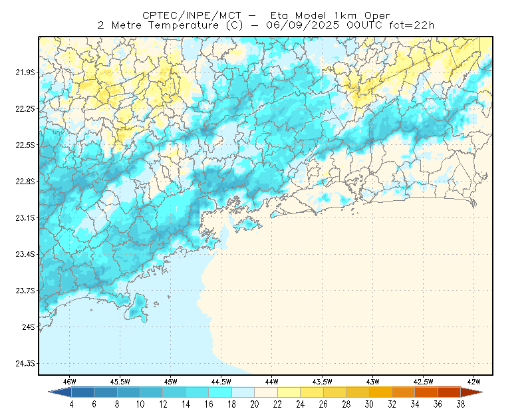Click the longitude label 42.5W
Screen dimensions: 532x411
point(424,382)
